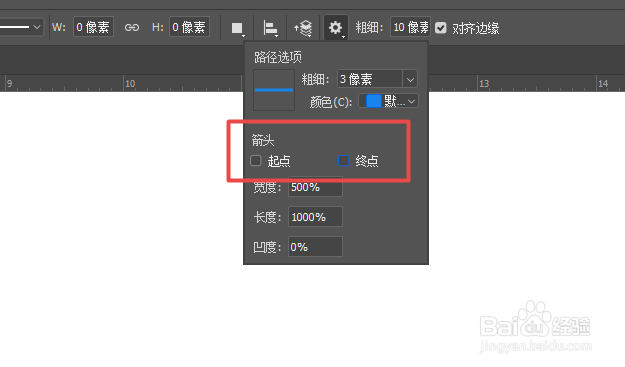This screenshot has height=367, width=625.
Task: Click the 路径选项 heading text
Action: 278,57
